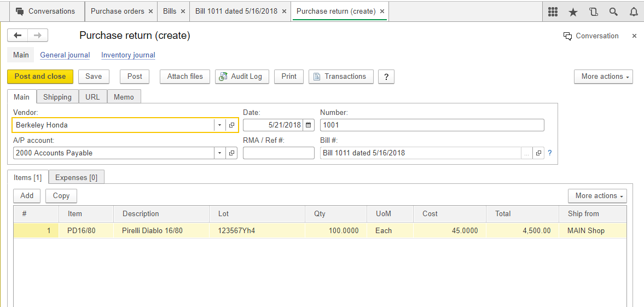This screenshot has height=307, width=644.
Task: Open the functions grid menu icon
Action: tap(553, 11)
